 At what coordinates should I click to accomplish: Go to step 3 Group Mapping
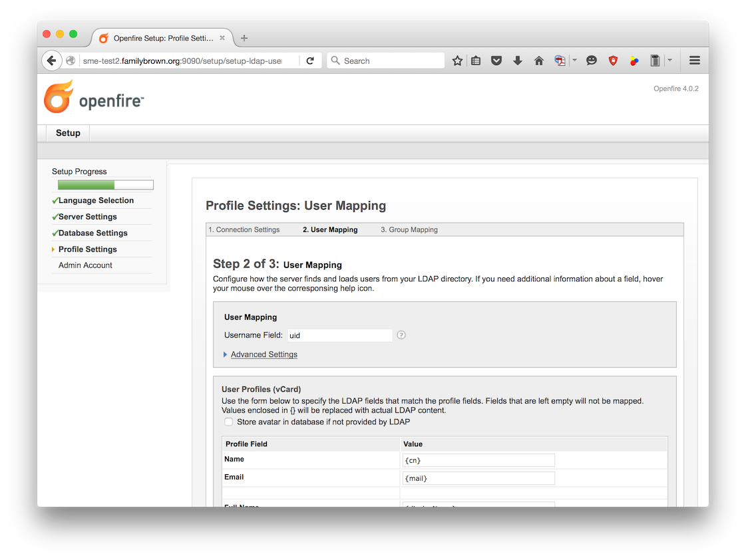tap(409, 229)
